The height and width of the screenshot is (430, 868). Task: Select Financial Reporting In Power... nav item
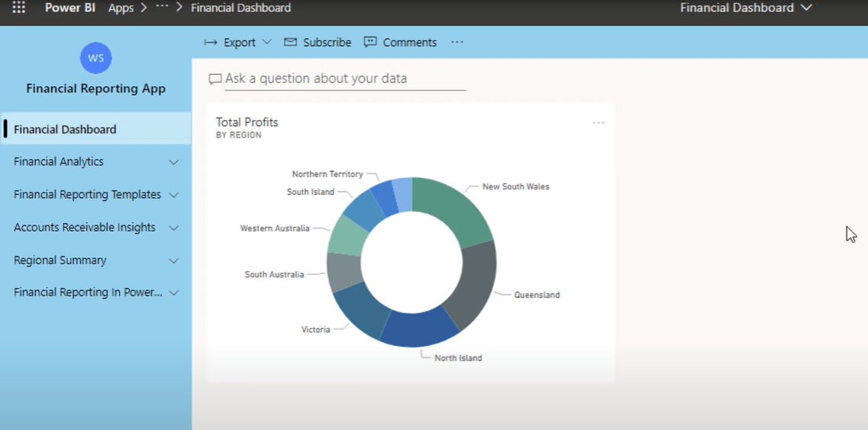tap(88, 292)
